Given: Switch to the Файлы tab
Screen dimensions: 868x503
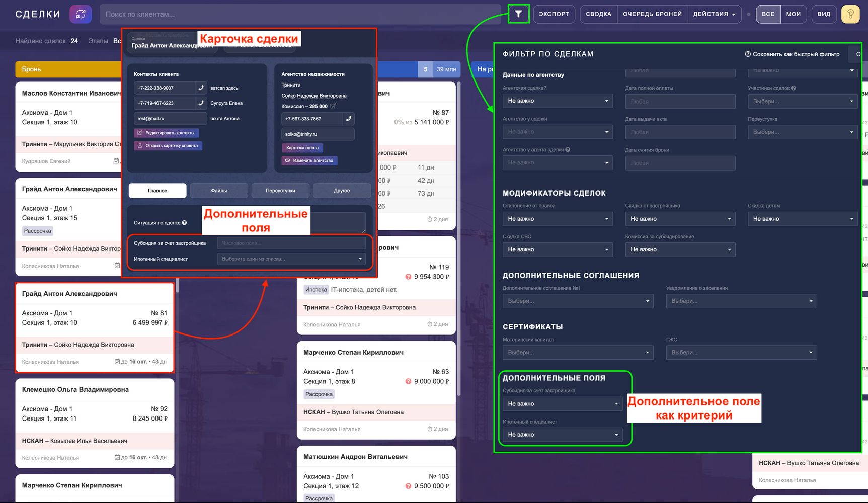Looking at the screenshot, I should click(219, 191).
